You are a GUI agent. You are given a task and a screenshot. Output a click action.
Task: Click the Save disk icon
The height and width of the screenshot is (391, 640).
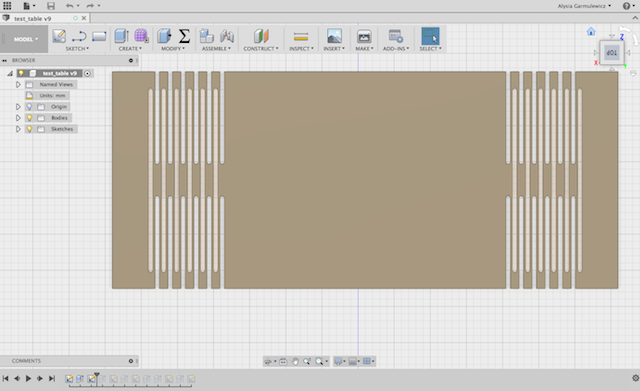click(x=51, y=6)
